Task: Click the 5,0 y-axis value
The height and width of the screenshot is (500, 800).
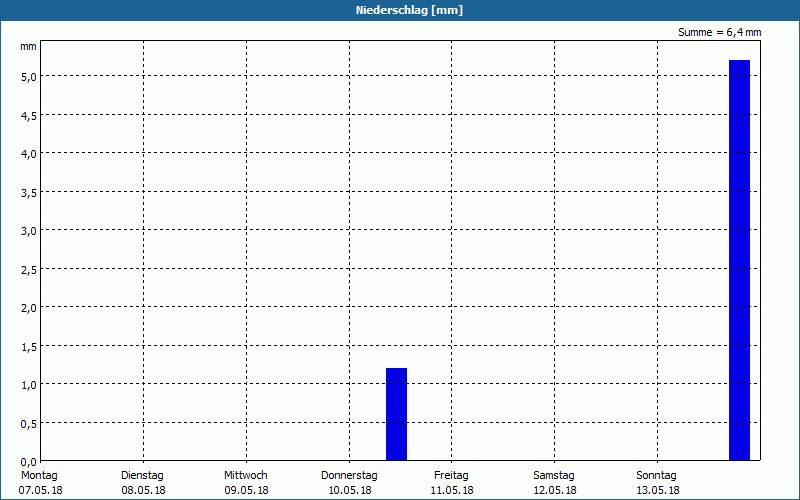Action: point(29,77)
